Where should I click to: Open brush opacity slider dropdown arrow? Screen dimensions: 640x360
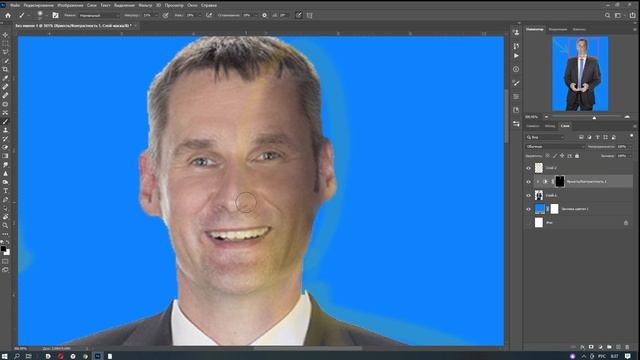click(156, 15)
